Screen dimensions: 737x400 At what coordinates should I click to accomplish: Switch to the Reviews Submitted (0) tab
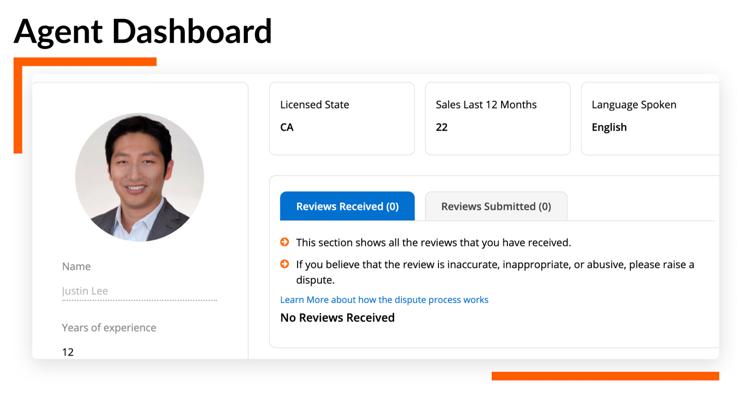[x=496, y=206]
